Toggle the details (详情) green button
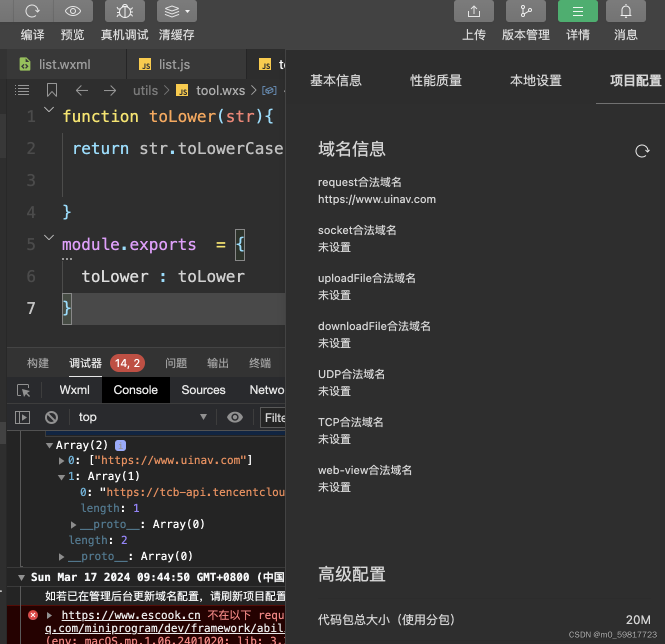 578,10
